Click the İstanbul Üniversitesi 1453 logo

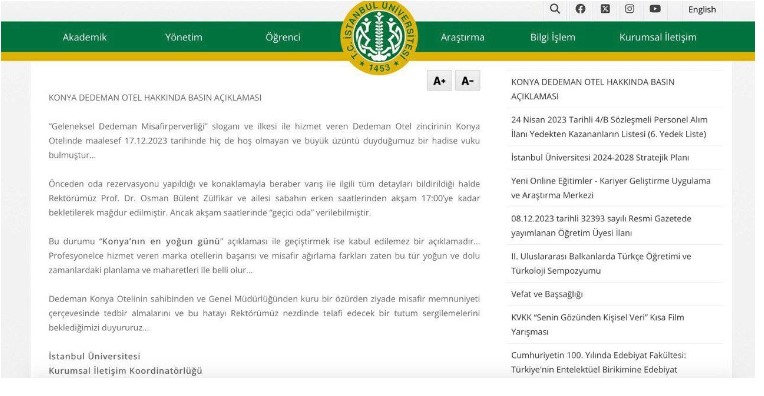(x=379, y=38)
